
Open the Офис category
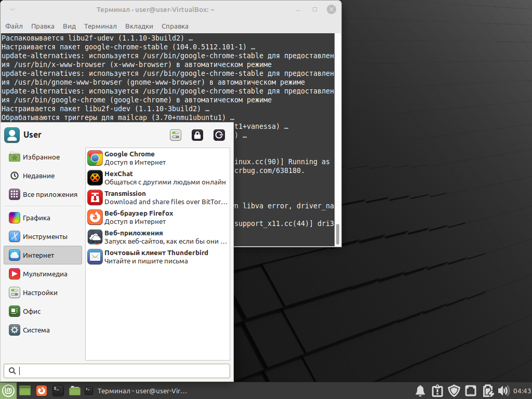[43, 311]
